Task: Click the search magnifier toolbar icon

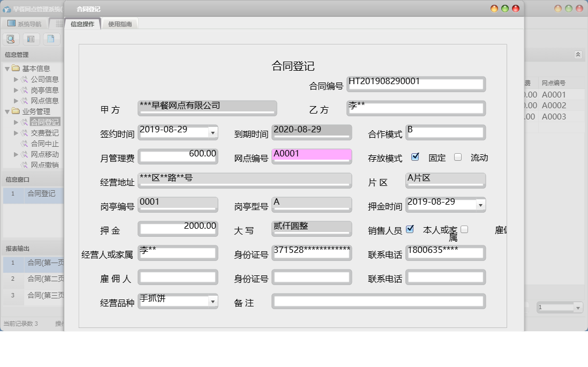Action: [x=11, y=39]
